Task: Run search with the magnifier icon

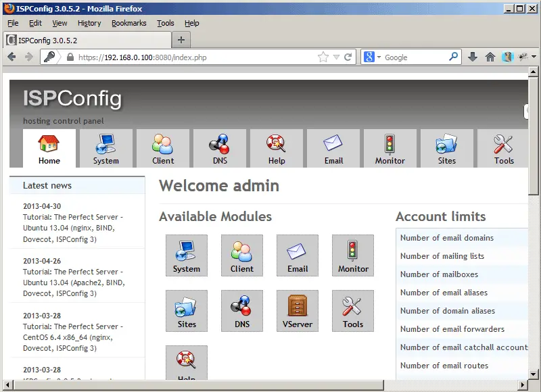Action: 453,57
